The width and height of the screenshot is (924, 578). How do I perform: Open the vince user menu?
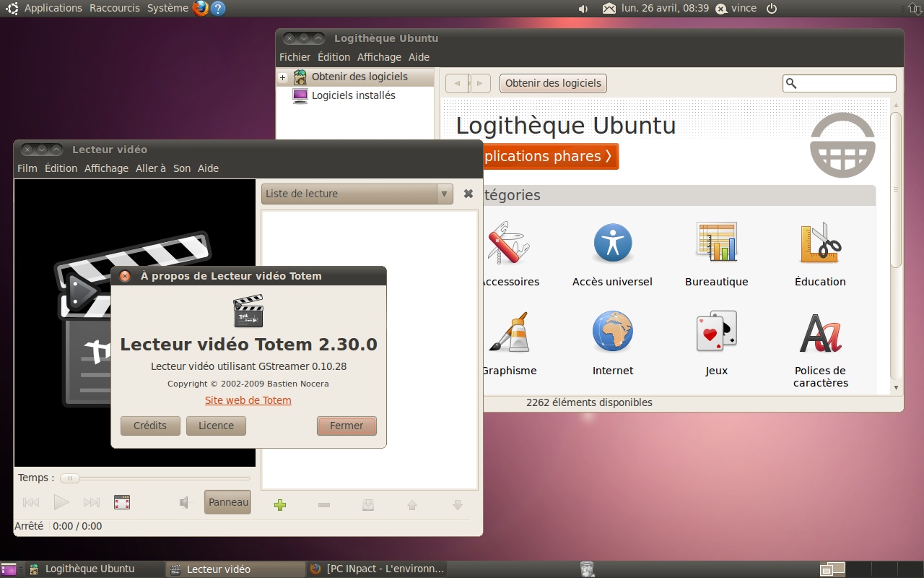[736, 9]
